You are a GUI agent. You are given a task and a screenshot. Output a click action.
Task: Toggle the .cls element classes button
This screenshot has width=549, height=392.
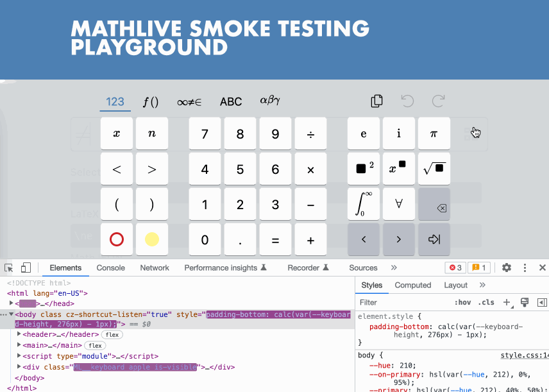click(486, 302)
